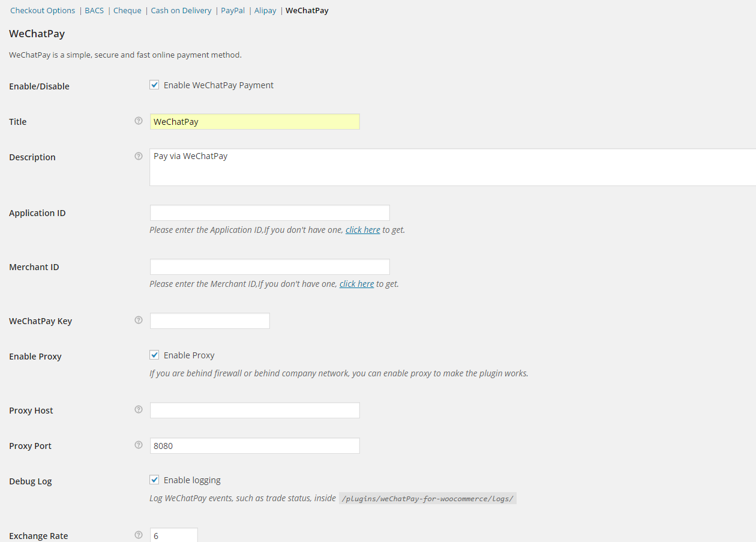Toggle Enable WeChatPay Payment checkbox
The width and height of the screenshot is (756, 542).
tap(154, 85)
